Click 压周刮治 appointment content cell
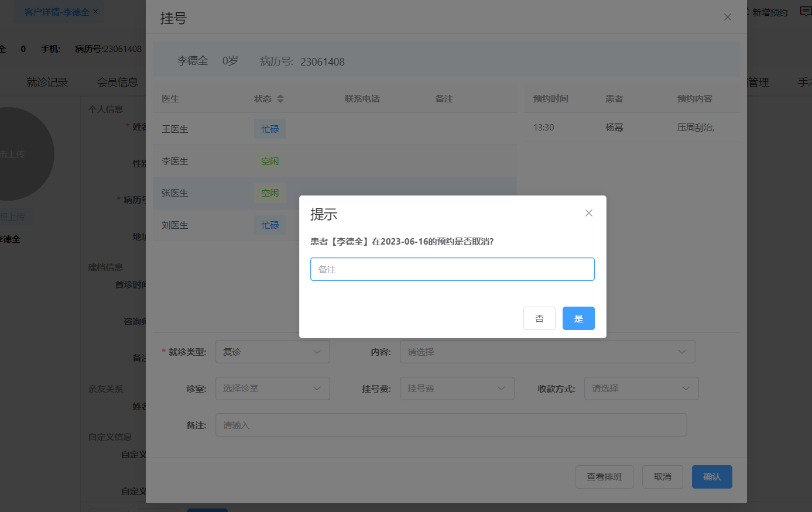Screen dimensions: 812x512 (x=695, y=128)
